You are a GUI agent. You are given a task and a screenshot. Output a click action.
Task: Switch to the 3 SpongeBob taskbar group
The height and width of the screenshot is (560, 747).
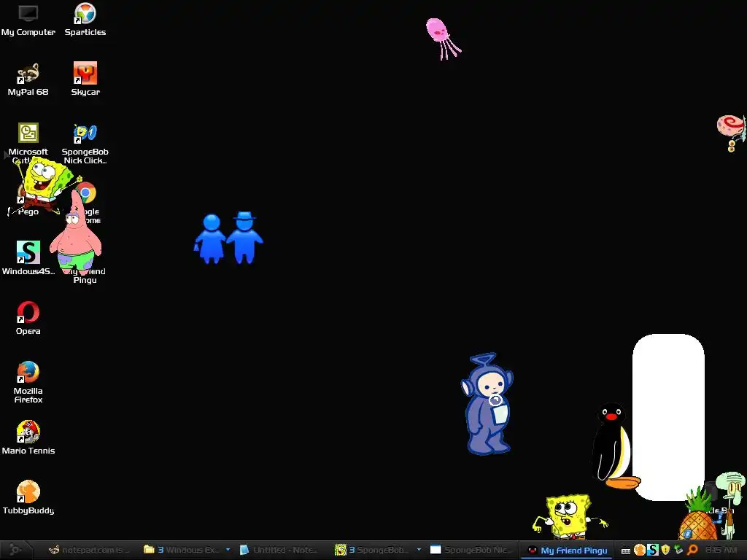[x=373, y=550]
